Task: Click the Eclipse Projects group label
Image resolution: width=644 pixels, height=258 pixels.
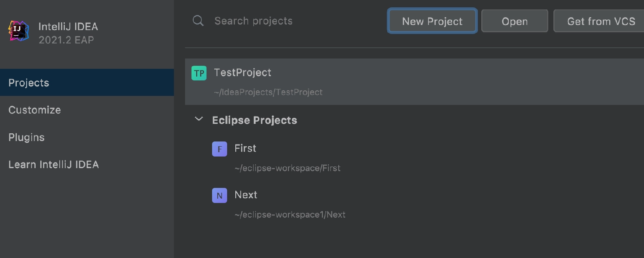Action: click(x=255, y=120)
